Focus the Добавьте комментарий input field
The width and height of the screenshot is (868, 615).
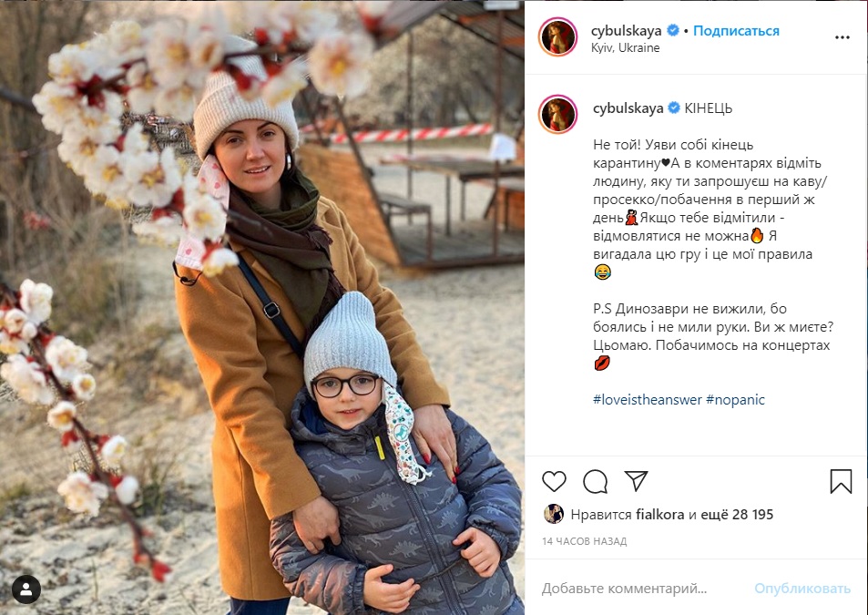pyautogui.click(x=642, y=589)
